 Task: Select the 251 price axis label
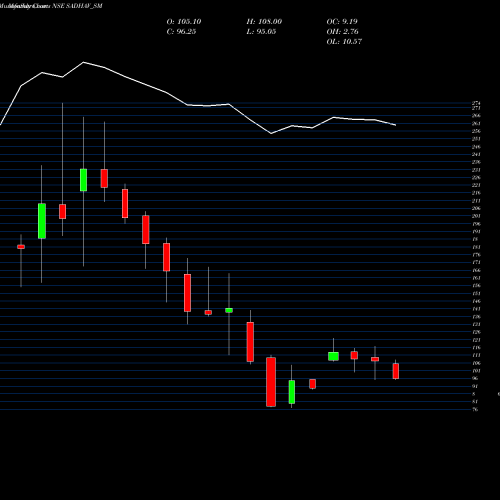[476, 139]
